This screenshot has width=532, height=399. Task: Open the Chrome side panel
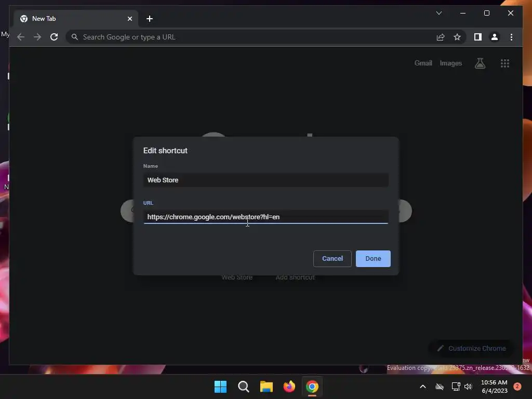pyautogui.click(x=478, y=37)
